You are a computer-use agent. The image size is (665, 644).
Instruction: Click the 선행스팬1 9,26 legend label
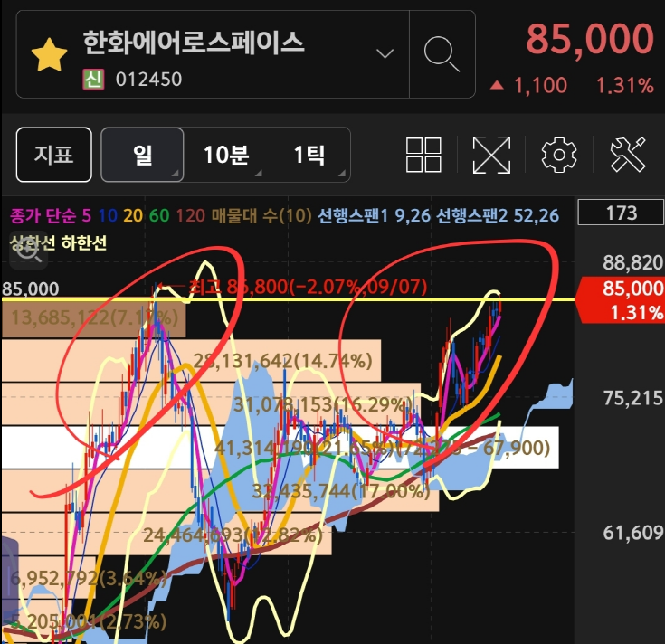[374, 216]
